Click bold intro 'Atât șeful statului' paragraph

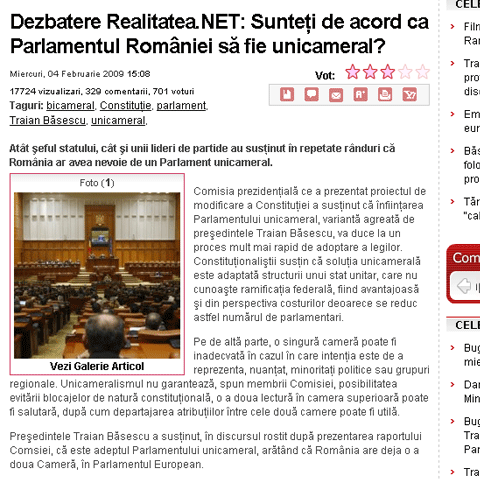[x=202, y=155]
